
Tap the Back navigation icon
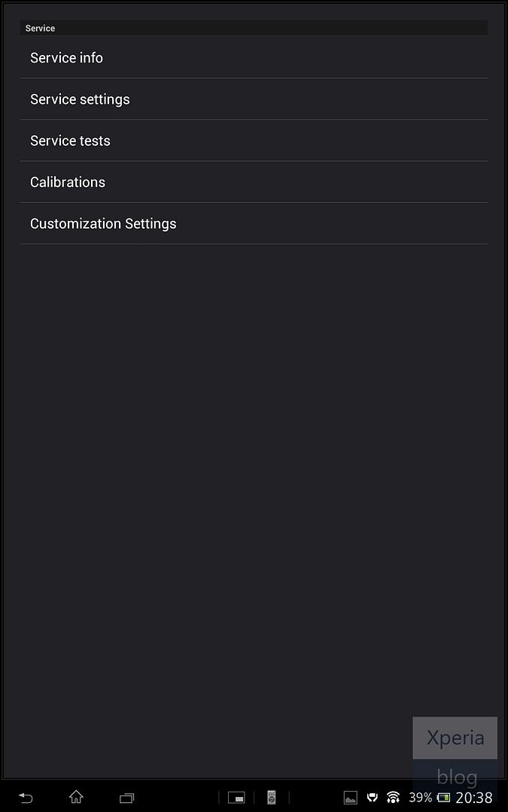(26, 798)
